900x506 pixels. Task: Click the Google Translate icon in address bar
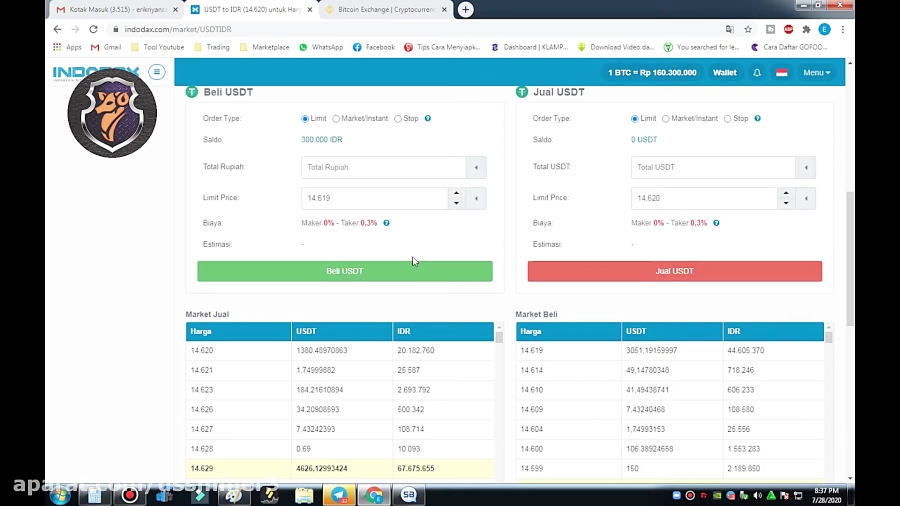point(730,29)
